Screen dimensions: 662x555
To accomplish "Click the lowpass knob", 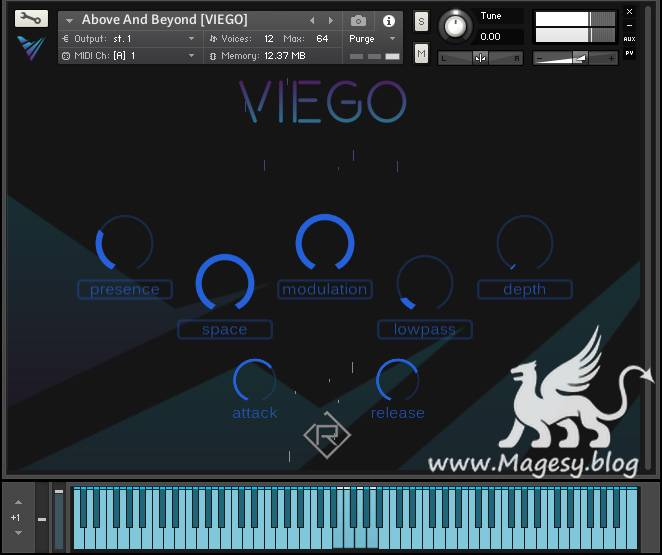I will pos(425,283).
